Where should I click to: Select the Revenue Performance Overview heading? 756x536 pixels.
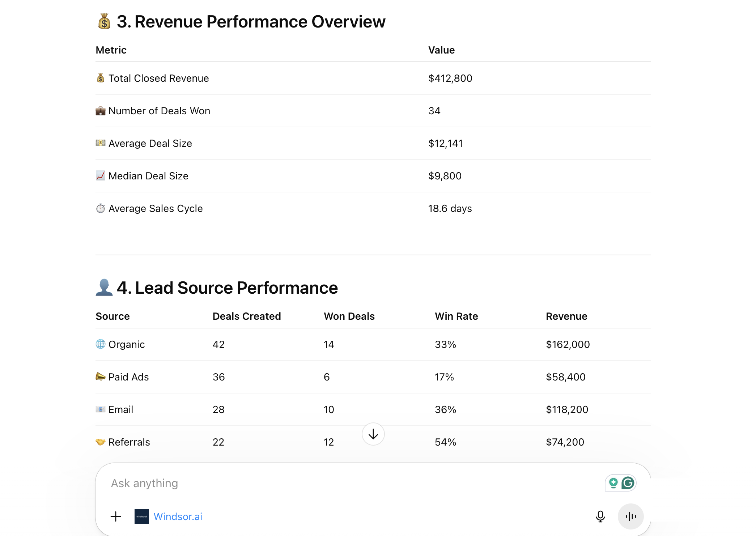coord(251,22)
